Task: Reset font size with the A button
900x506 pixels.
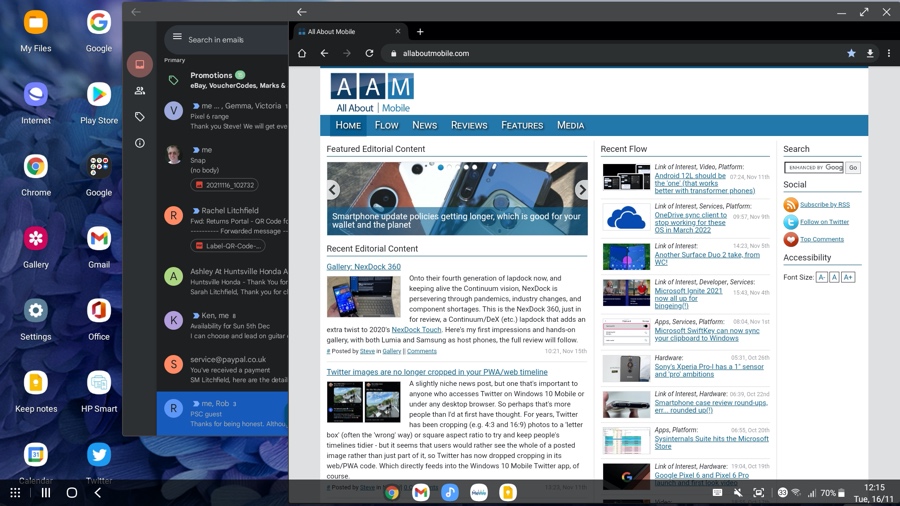Action: pos(834,277)
